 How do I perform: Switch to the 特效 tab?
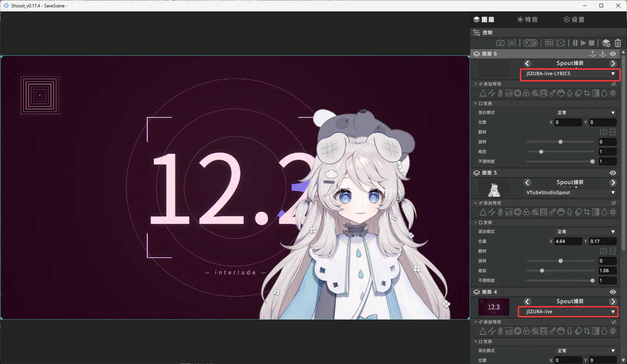pyautogui.click(x=527, y=19)
